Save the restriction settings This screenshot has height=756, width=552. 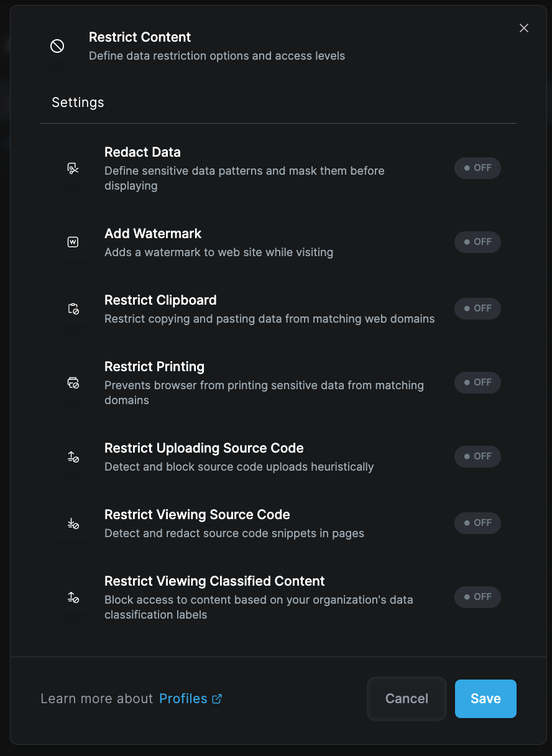pos(485,699)
